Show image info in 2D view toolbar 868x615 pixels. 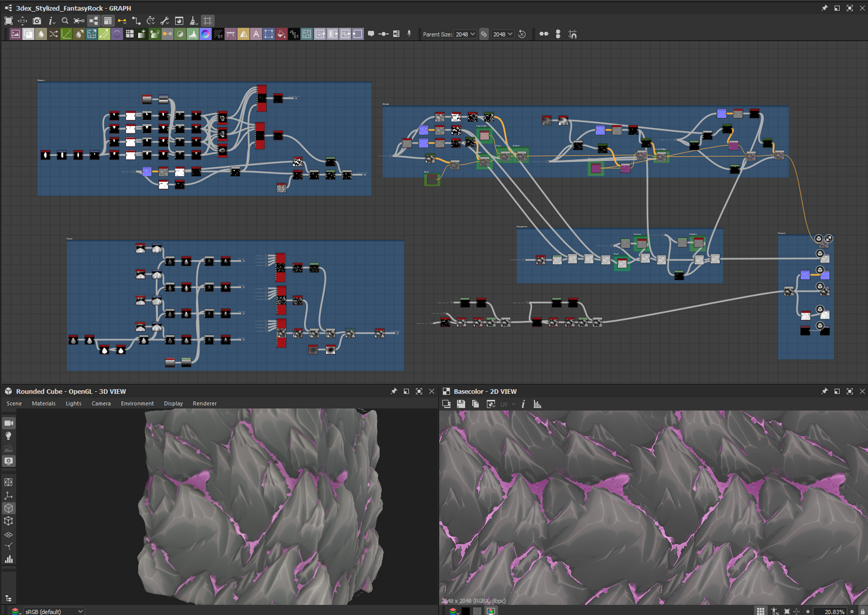click(x=523, y=404)
